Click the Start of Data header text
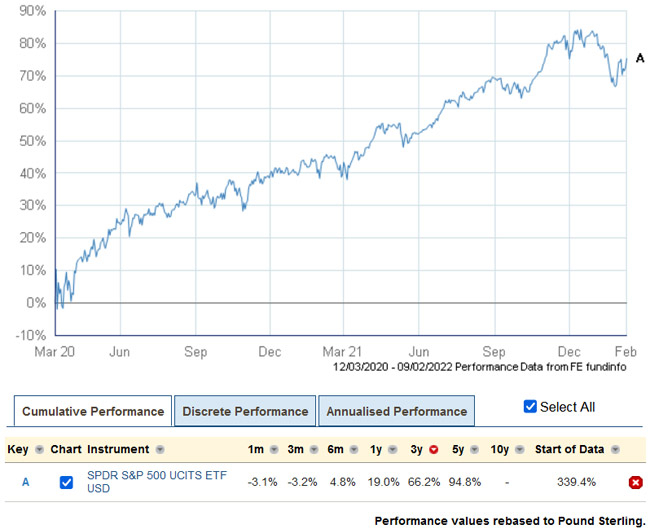Viewport: 650px width, 529px height. point(569,449)
